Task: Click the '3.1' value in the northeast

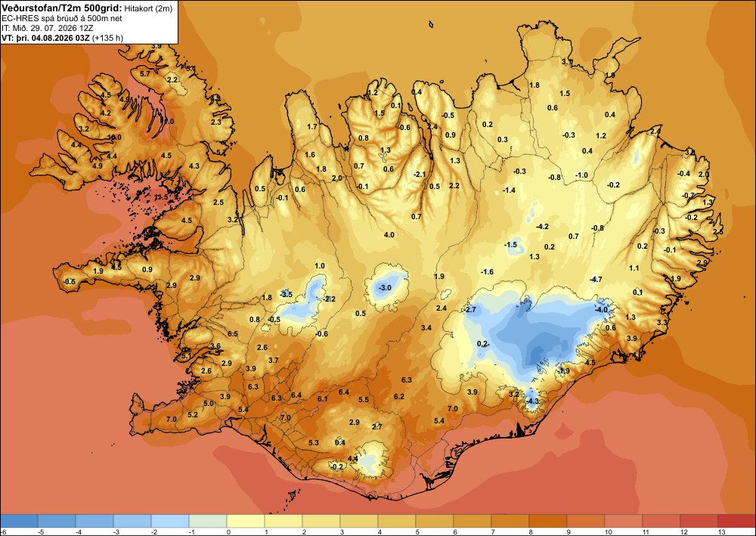Action: [x=567, y=62]
